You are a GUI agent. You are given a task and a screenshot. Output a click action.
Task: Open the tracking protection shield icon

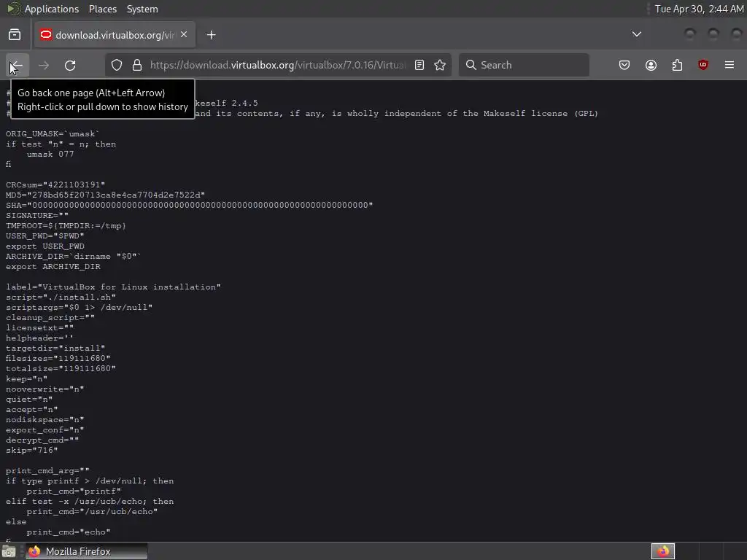tap(117, 65)
